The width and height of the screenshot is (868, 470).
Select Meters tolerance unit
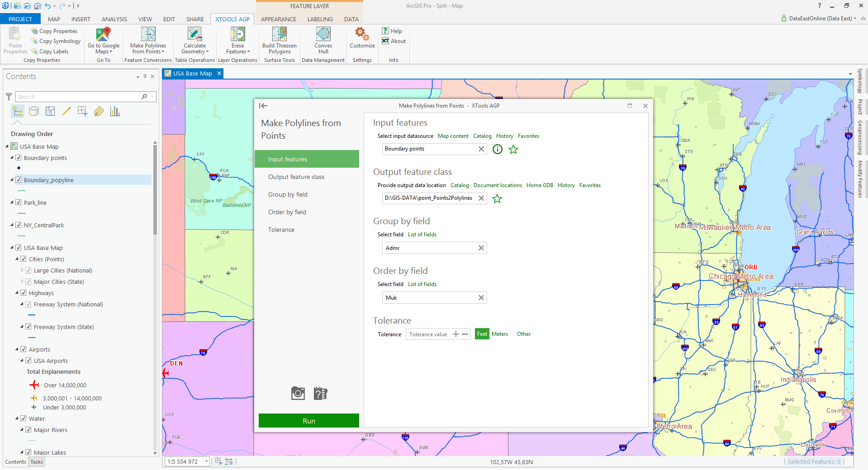coord(500,334)
